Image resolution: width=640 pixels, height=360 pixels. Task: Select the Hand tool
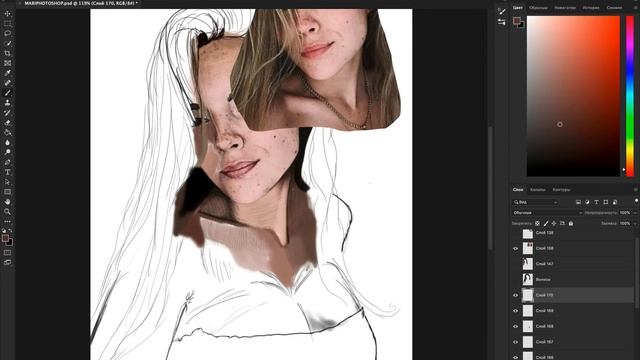7,202
